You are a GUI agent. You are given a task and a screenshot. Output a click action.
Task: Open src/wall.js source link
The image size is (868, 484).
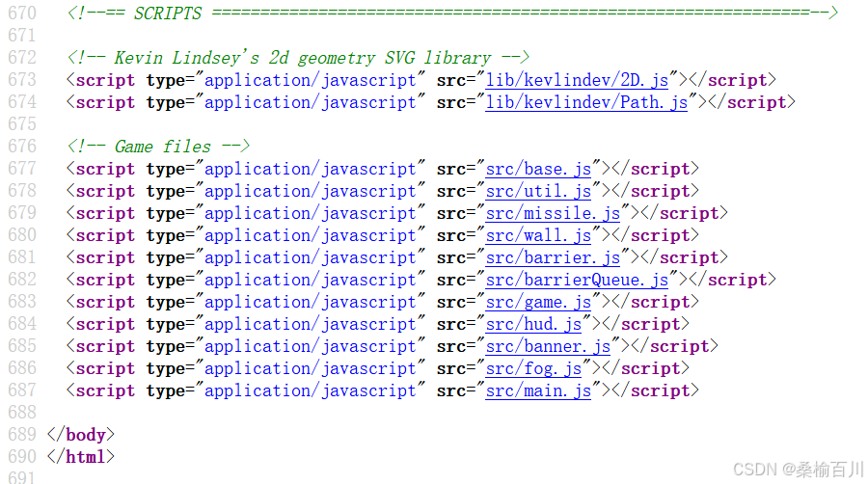point(538,235)
